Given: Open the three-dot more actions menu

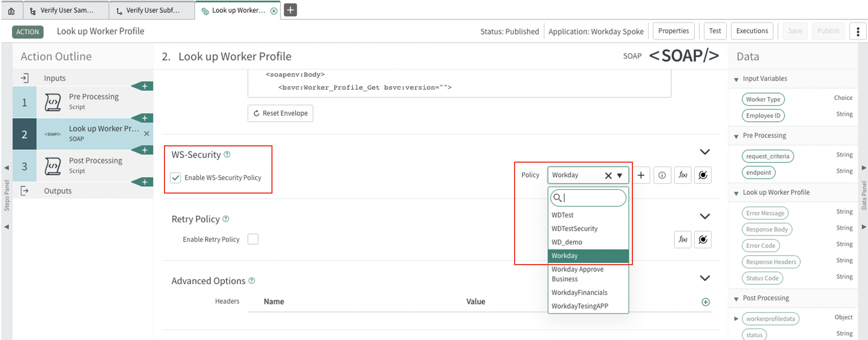Looking at the screenshot, I should click(858, 31).
